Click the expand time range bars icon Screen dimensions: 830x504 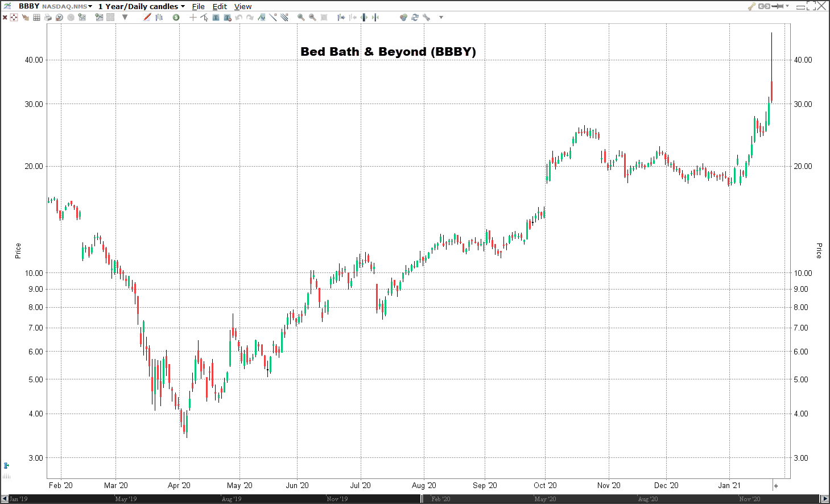(x=364, y=17)
